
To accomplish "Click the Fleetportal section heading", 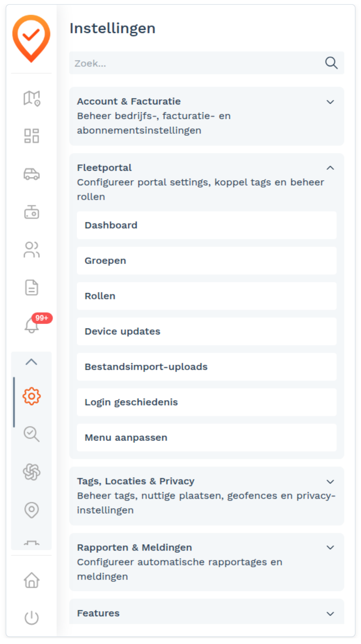I will (104, 168).
